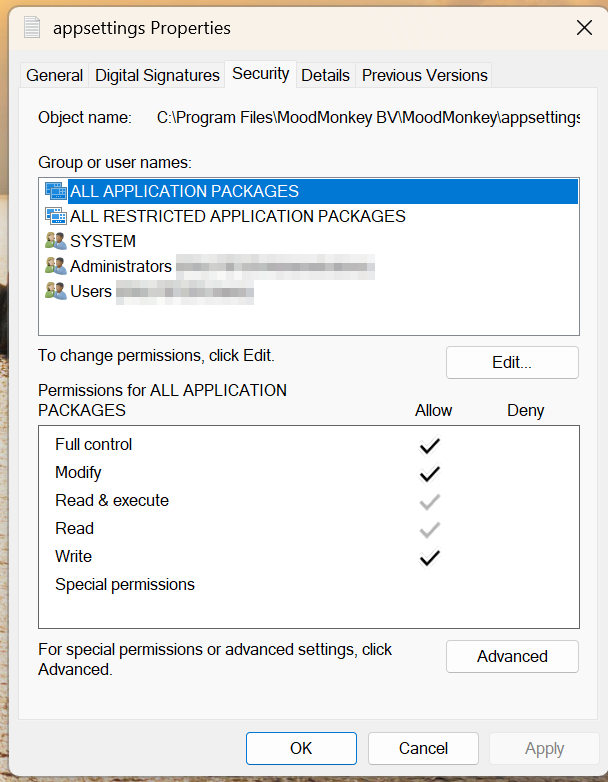Select the Administrators entry
This screenshot has width=608, height=782.
click(309, 266)
